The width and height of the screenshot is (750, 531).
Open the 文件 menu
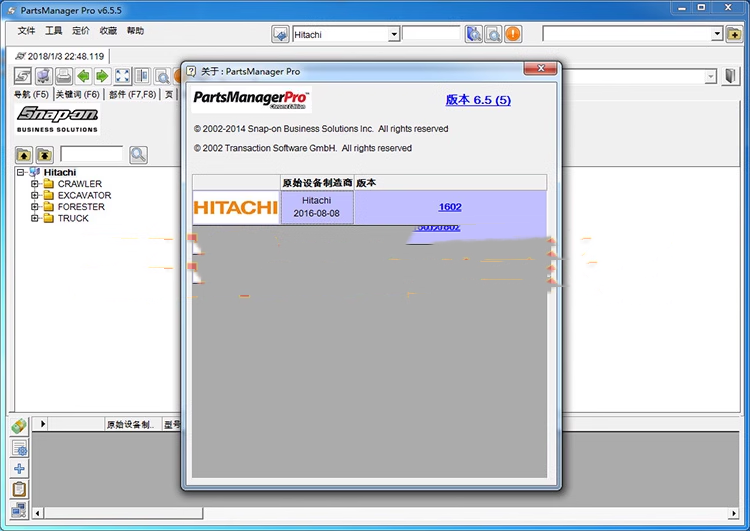26,31
